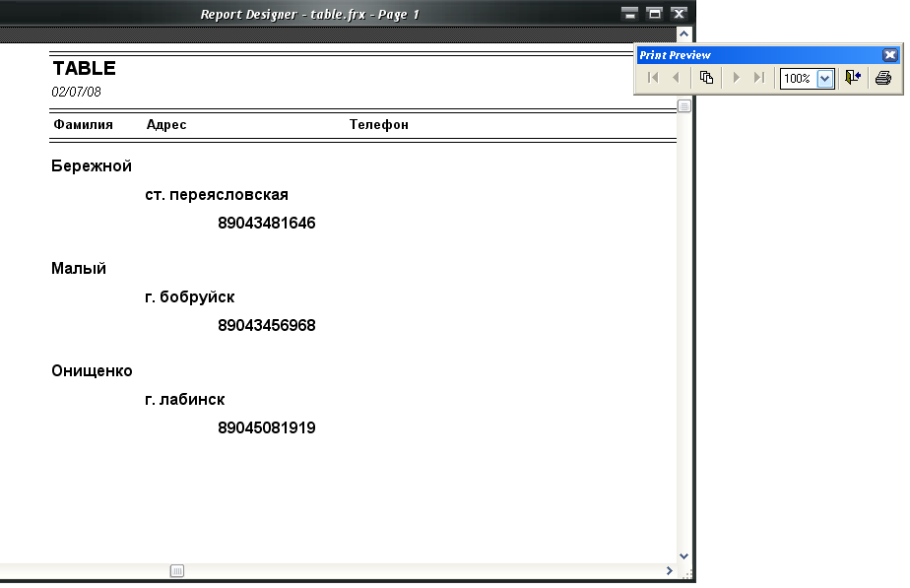Click the date 02/07/08
Image resolution: width=910 pixels, height=588 pixels.
pyautogui.click(x=76, y=92)
